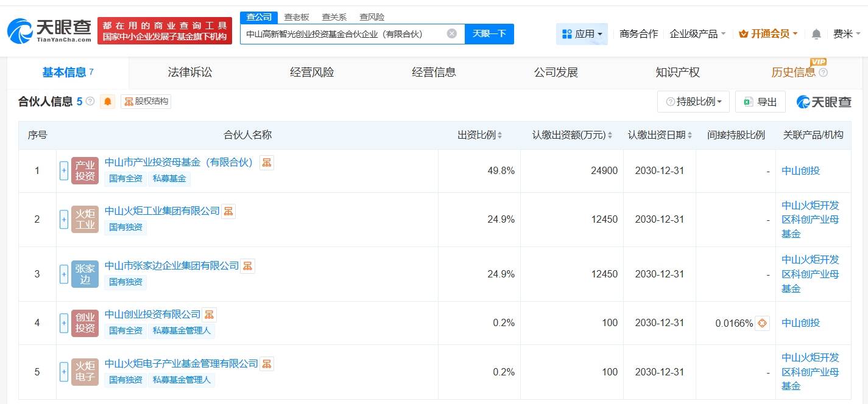Open the 持股比例 dropdown
The image size is (868, 404).
pyautogui.click(x=693, y=102)
